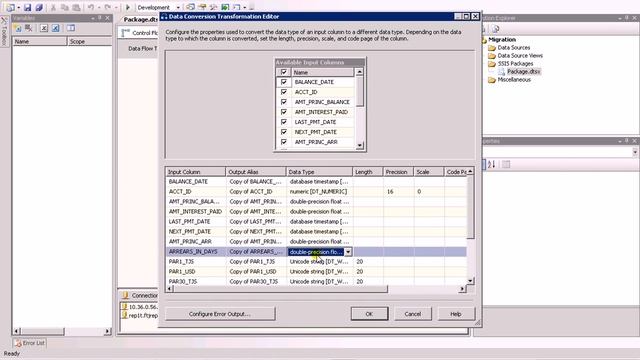Click the Show System Variables icon
The height and width of the screenshot is (360, 640).
point(44,28)
